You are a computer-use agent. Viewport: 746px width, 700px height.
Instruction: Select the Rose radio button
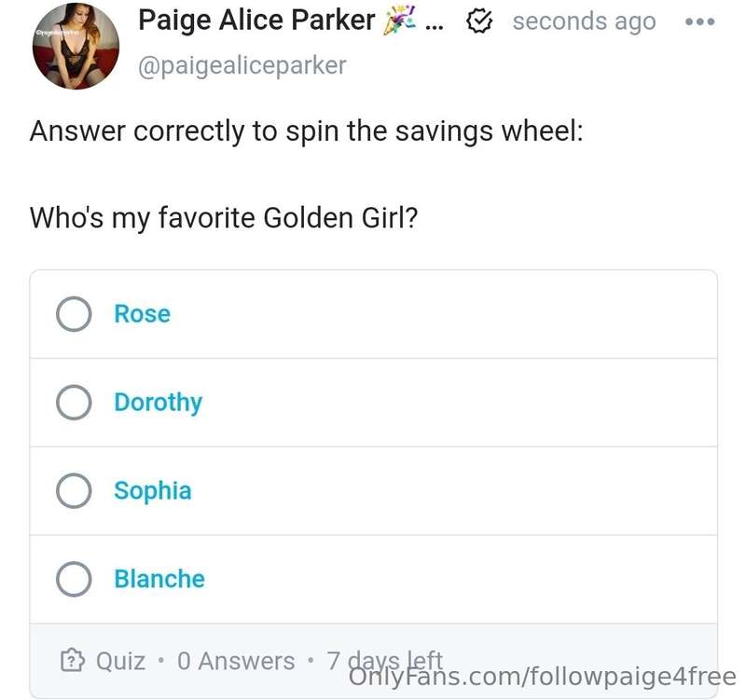74,314
